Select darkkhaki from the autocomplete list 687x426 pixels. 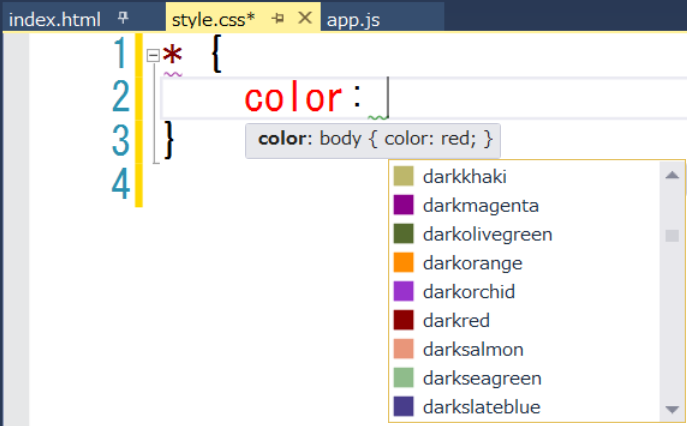[464, 177]
